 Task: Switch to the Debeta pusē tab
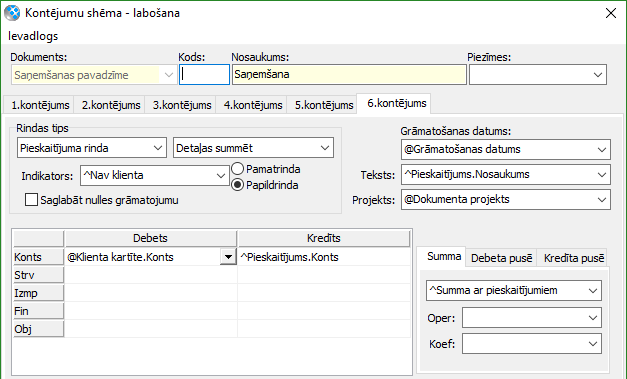coord(501,258)
